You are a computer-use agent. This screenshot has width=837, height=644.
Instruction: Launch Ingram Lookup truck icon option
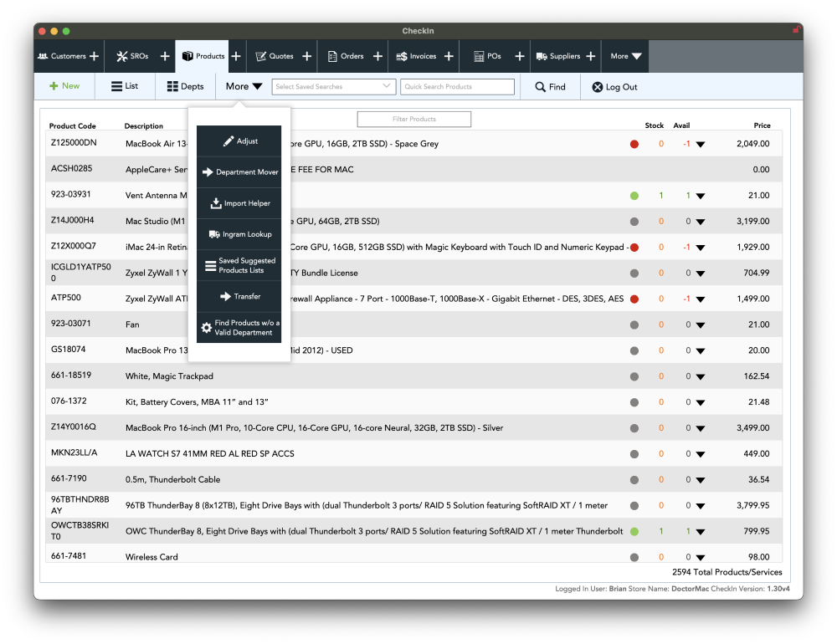coord(239,234)
